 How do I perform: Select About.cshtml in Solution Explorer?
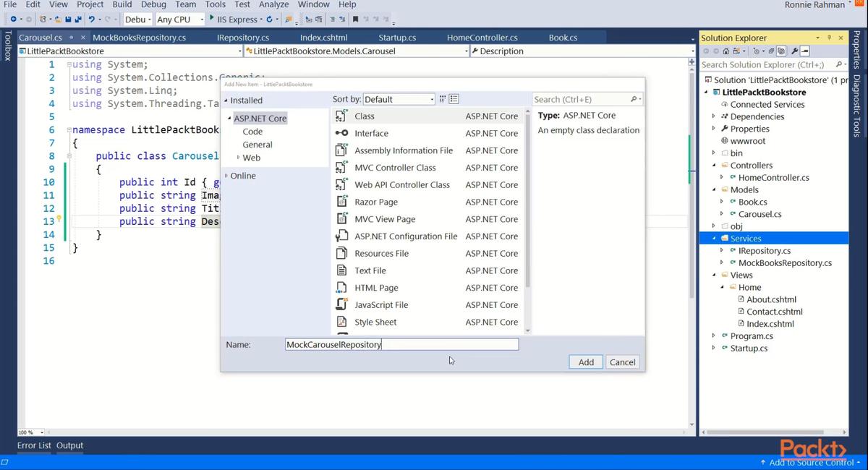[x=771, y=299]
